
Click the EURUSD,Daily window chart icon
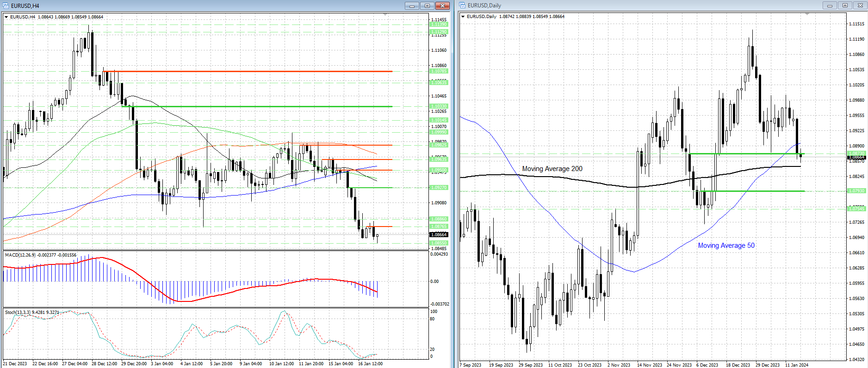[462, 6]
